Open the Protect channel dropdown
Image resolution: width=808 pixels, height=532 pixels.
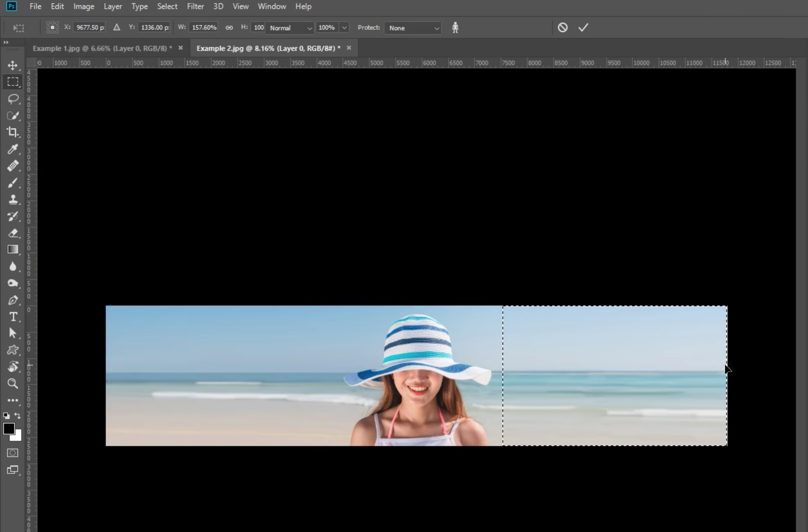coord(412,28)
